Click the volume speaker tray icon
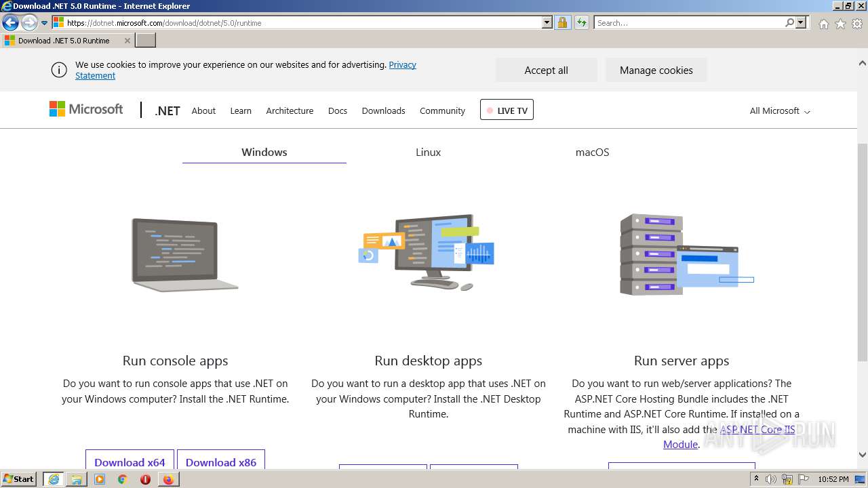The width and height of the screenshot is (868, 488). 771,479
